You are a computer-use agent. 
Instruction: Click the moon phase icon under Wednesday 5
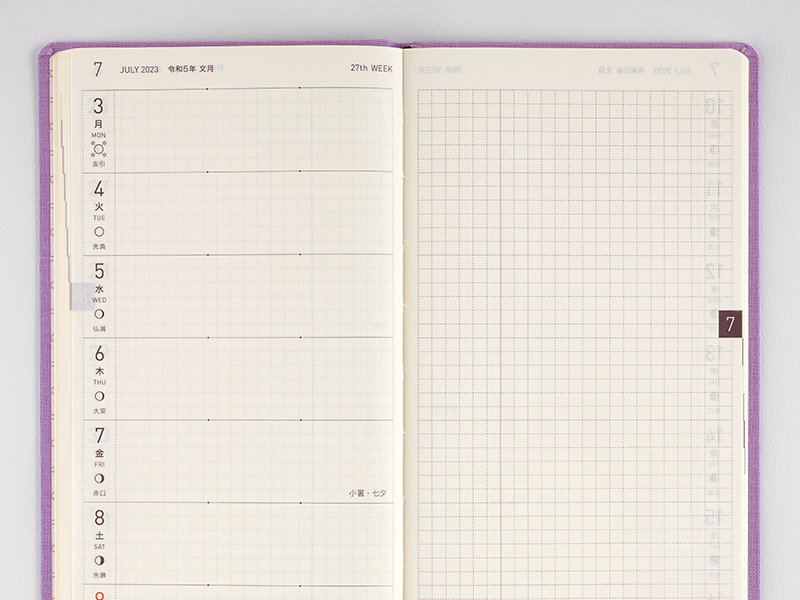(x=99, y=314)
